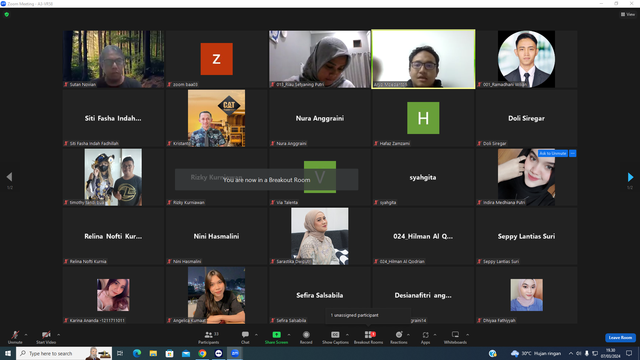Select Hafaz Zamzami's green H avatar

[x=423, y=118]
